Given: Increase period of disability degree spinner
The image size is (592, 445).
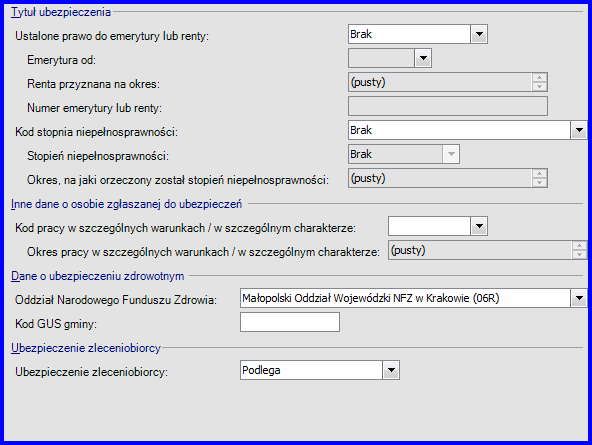Looking at the screenshot, I should click(540, 173).
